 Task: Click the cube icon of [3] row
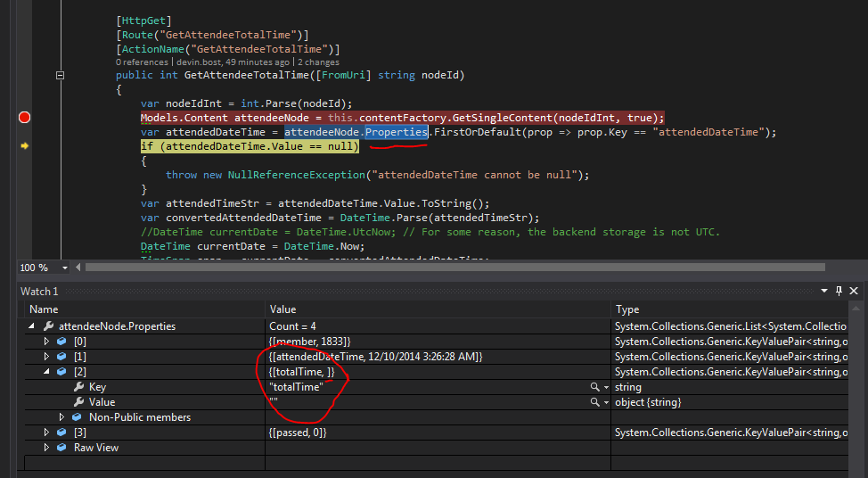(x=61, y=432)
